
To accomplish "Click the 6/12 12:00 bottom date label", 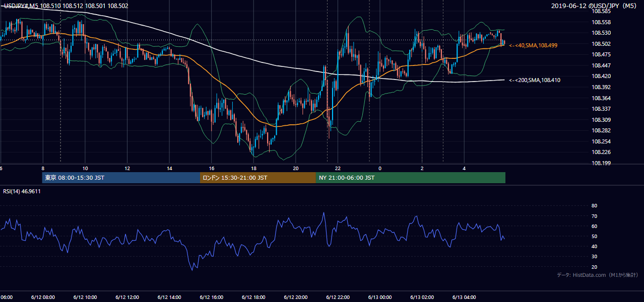I will (x=126, y=297).
